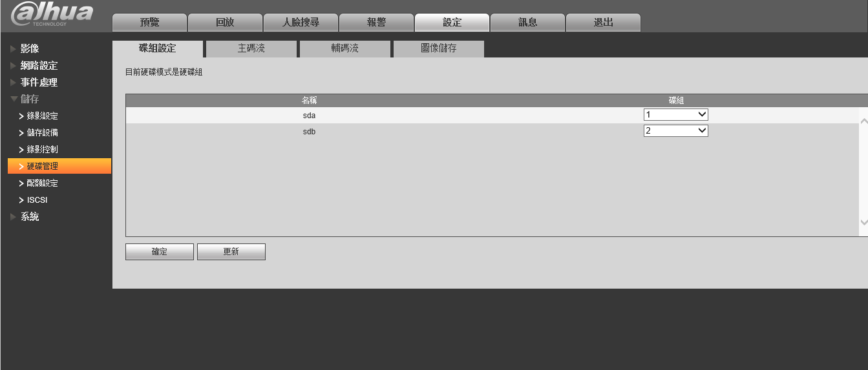Open the 人臉搜尋 top menu tab

tap(301, 23)
